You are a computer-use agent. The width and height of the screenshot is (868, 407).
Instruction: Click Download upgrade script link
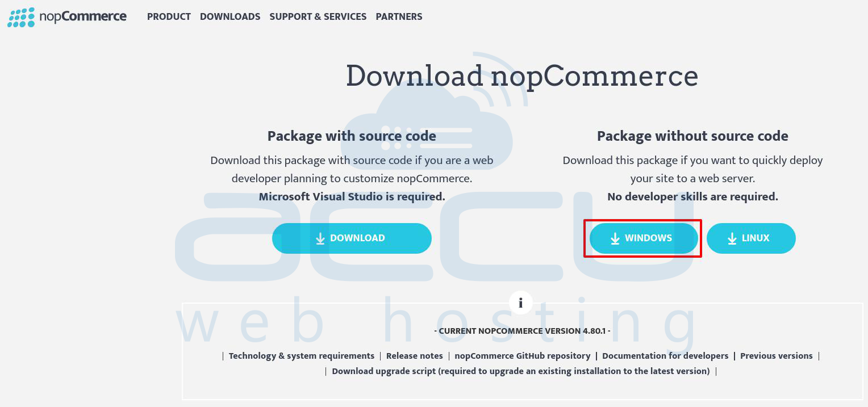click(x=521, y=371)
